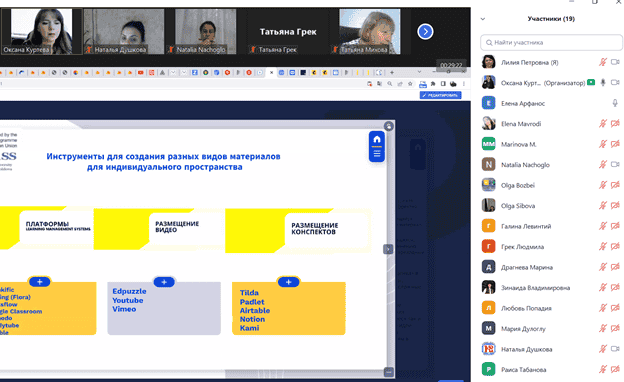Toggle Оксана Курт organizer microphone icon
The width and height of the screenshot is (624, 382).
(x=603, y=82)
